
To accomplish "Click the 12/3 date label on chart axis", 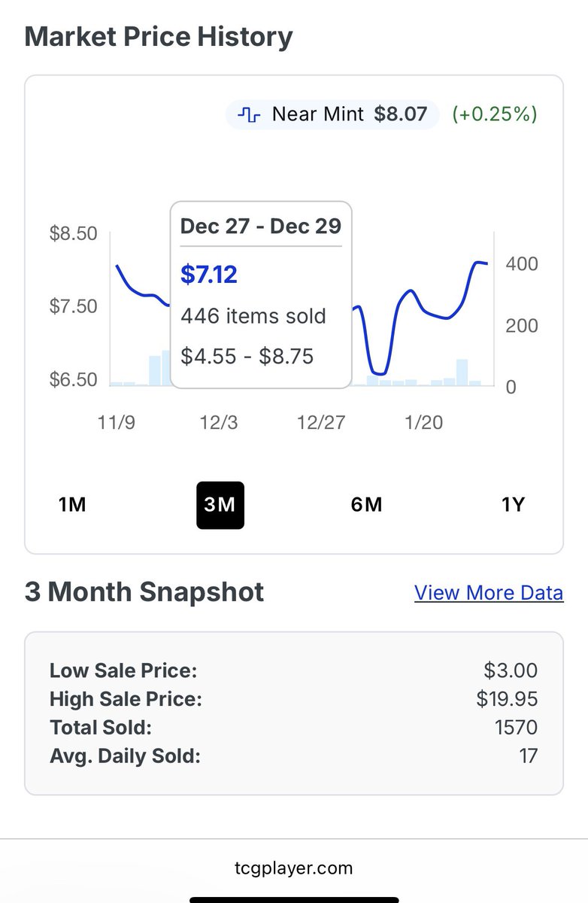I will tap(219, 423).
